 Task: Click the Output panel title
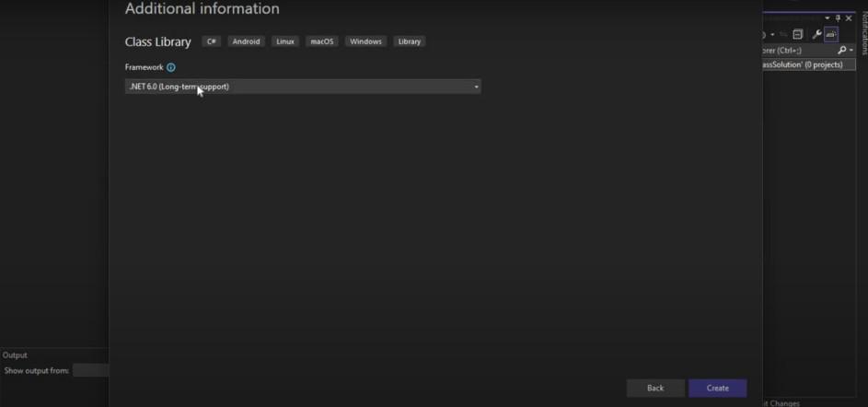click(15, 355)
